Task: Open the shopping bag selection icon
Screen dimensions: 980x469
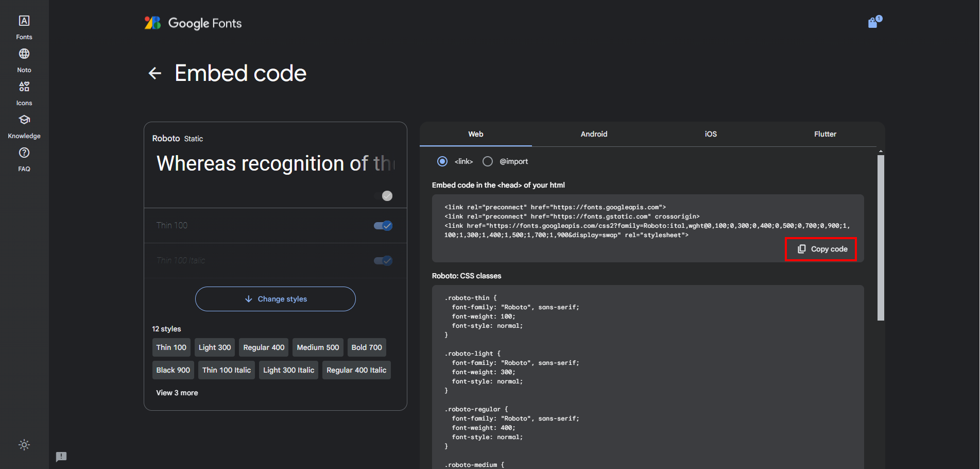Action: (873, 22)
